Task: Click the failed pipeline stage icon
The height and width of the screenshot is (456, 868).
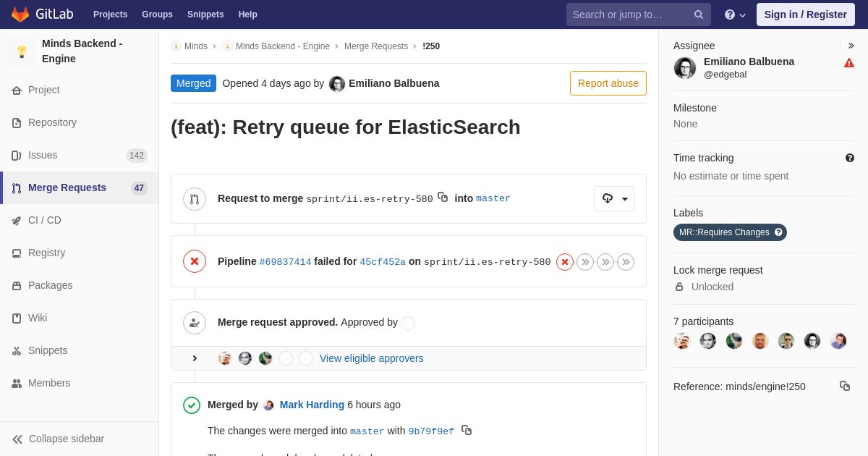Action: tap(565, 262)
